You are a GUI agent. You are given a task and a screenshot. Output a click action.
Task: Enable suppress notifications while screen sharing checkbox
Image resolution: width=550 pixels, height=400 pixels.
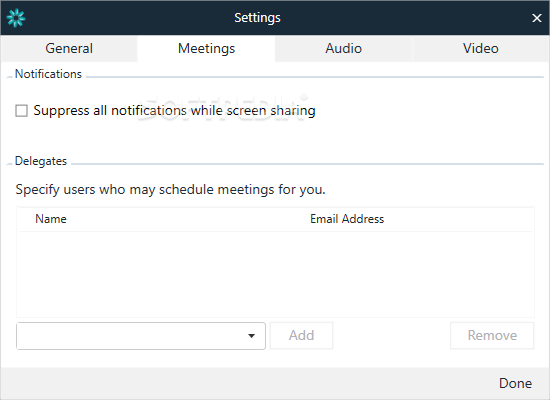tap(21, 111)
